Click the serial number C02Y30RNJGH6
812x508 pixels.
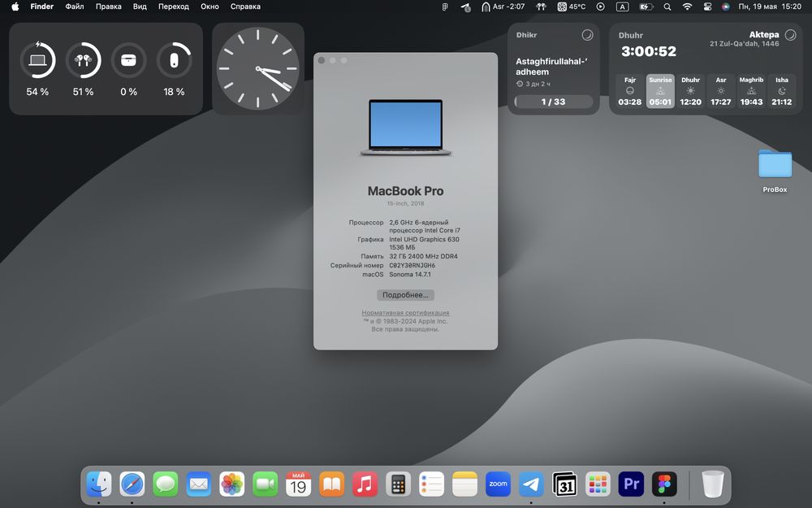(412, 265)
